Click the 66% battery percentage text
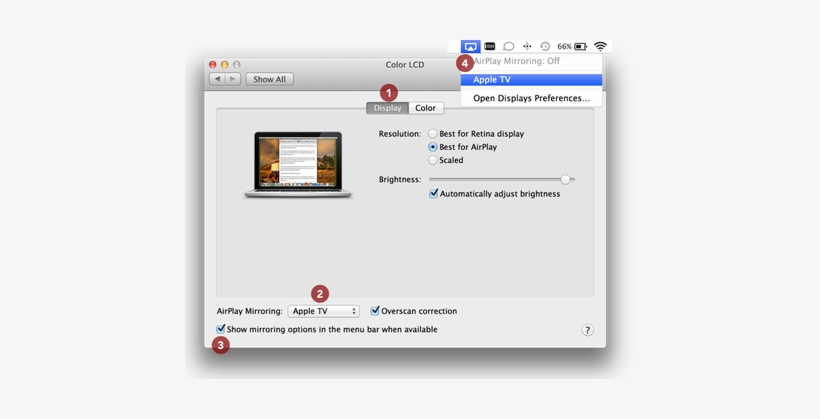Viewport: 820px width, 419px height. point(564,47)
